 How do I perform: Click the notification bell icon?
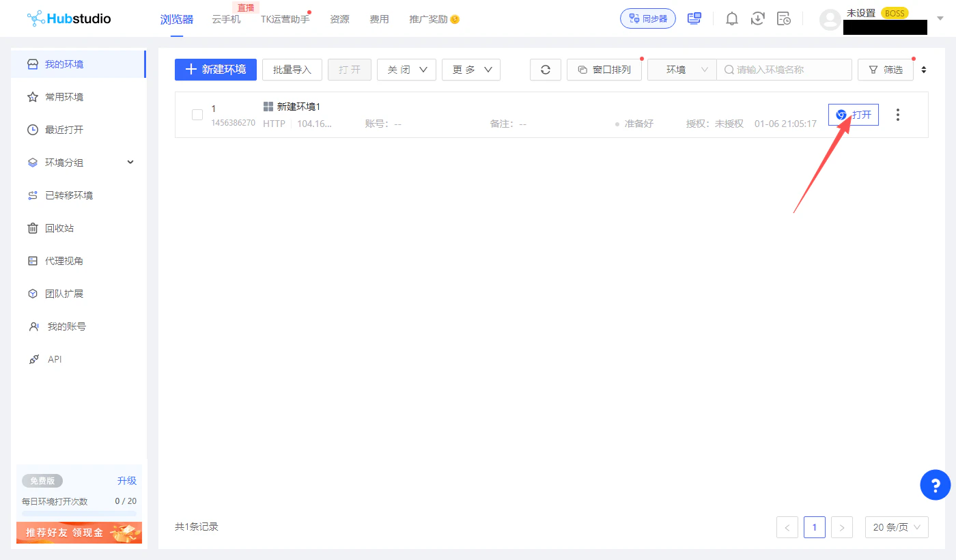[x=731, y=18]
